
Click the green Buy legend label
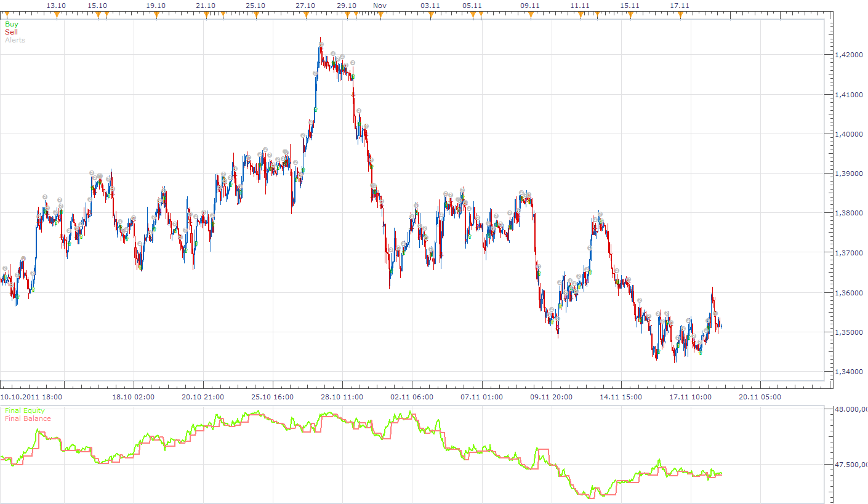(12, 24)
